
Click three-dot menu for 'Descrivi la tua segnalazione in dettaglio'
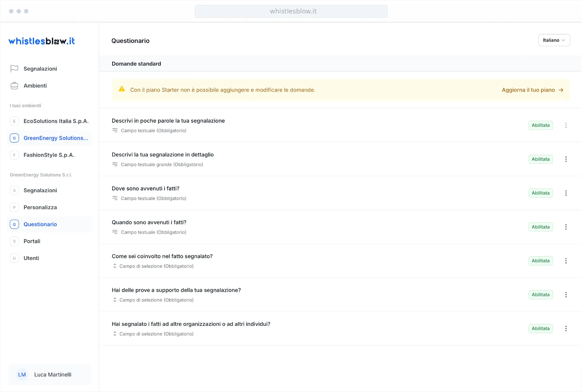[566, 159]
